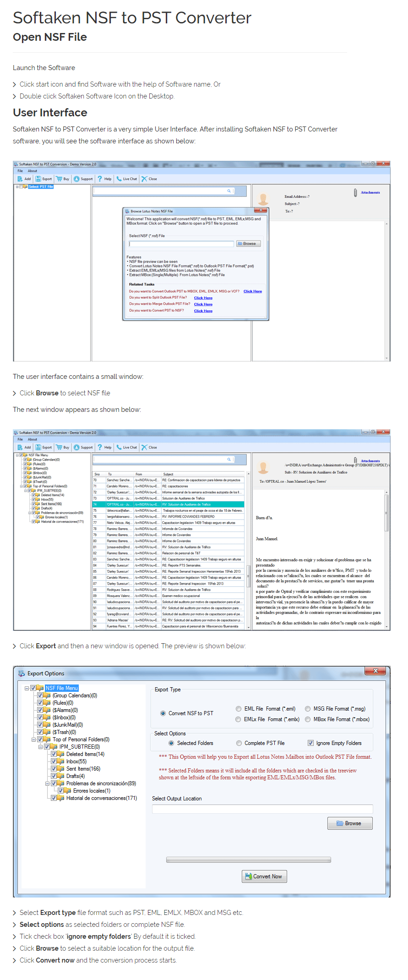Collapse the IPM_SUBTREE node in Export Options
The height and width of the screenshot is (980, 408).
40,747
